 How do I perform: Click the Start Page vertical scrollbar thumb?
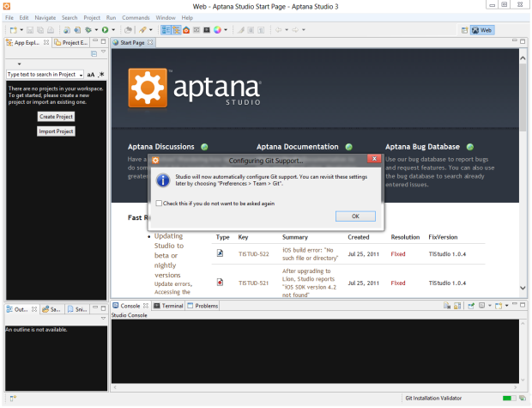point(523,97)
